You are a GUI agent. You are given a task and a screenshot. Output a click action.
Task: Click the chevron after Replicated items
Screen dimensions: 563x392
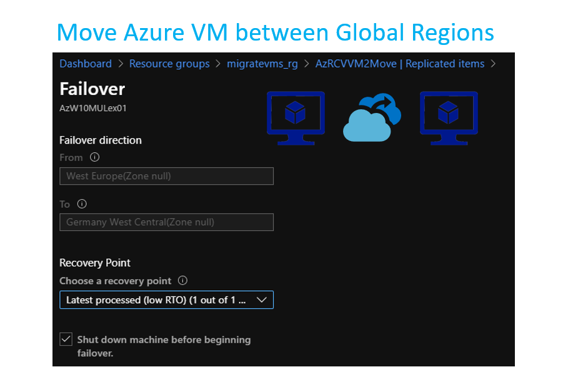494,64
